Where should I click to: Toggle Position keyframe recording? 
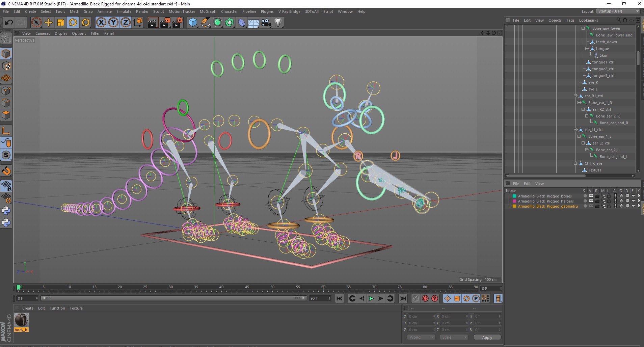(x=448, y=298)
